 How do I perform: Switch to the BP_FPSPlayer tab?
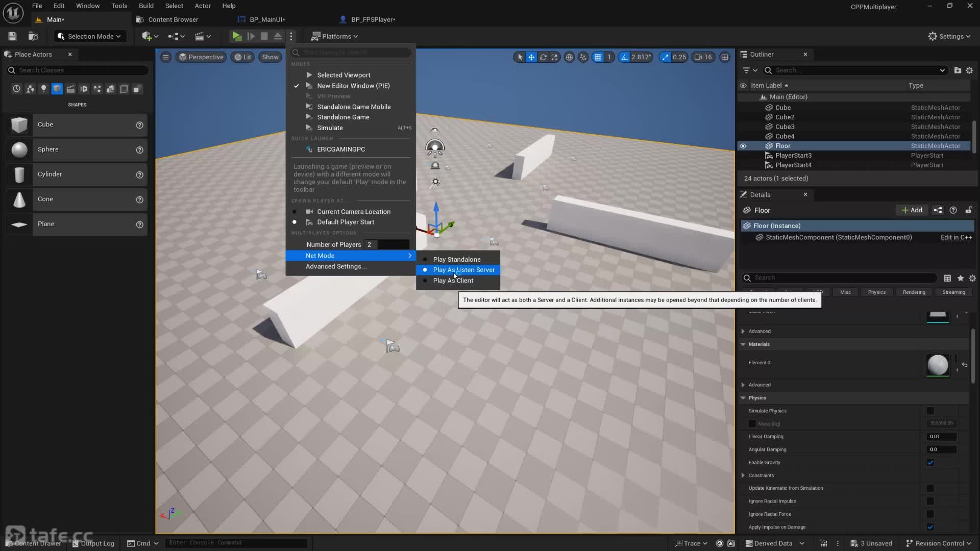pos(373,19)
